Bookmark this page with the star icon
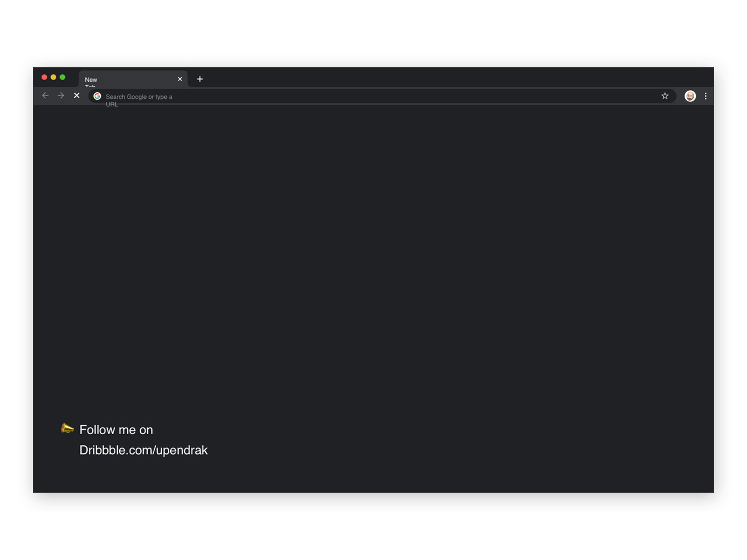The width and height of the screenshot is (747, 560). 665,96
